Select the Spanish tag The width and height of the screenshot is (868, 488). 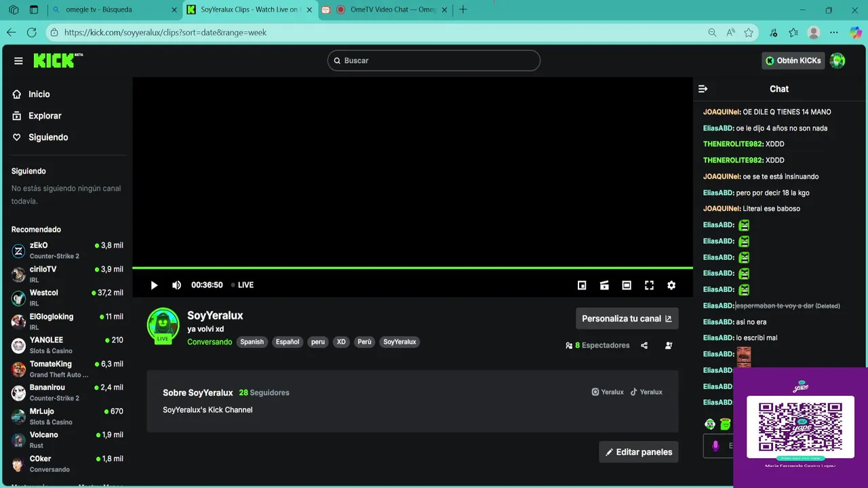coord(252,342)
